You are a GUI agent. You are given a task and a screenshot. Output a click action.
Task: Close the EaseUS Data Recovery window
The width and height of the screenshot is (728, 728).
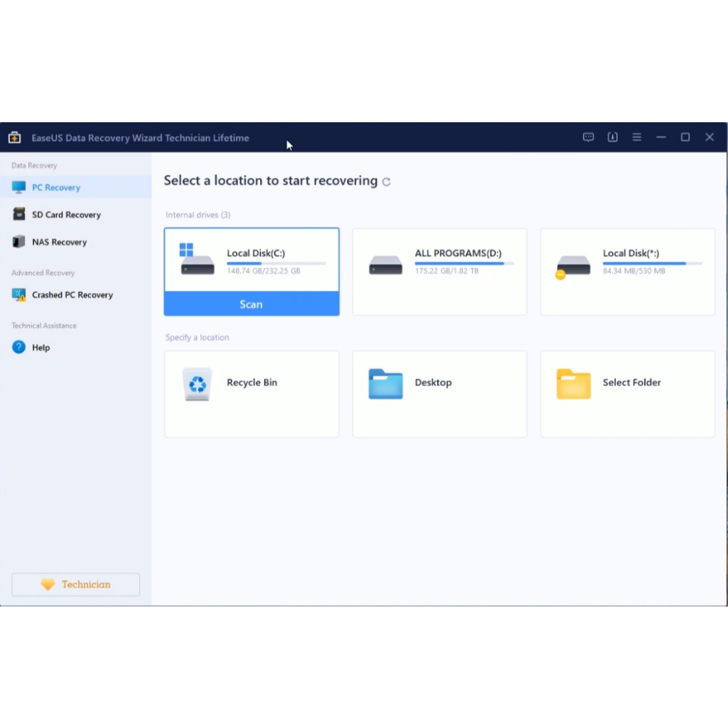(710, 137)
